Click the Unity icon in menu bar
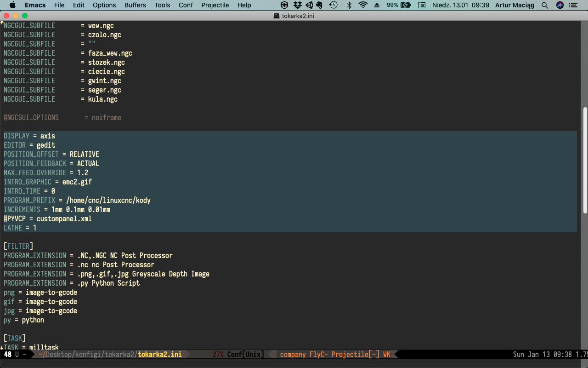Image resolution: width=588 pixels, height=368 pixels. click(x=309, y=5)
